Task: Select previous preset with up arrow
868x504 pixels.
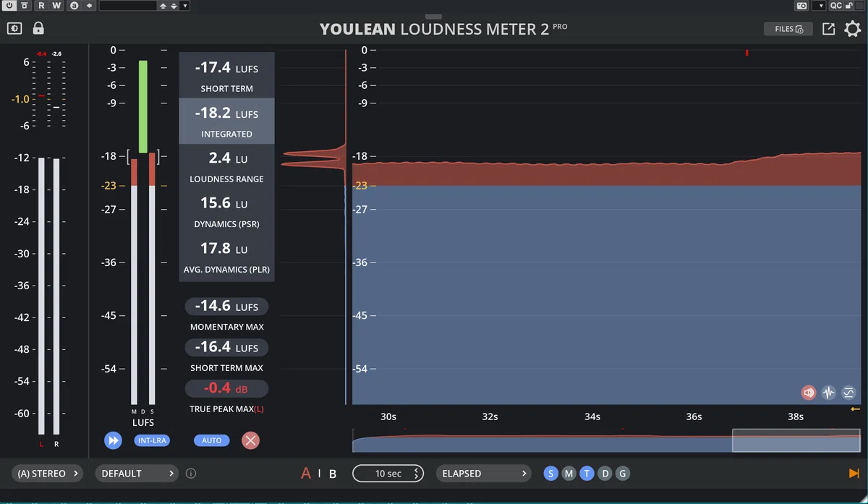Action: pyautogui.click(x=163, y=6)
